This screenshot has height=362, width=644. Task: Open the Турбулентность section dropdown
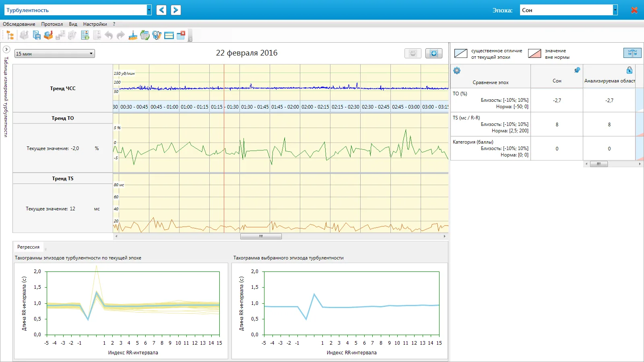[x=149, y=10]
